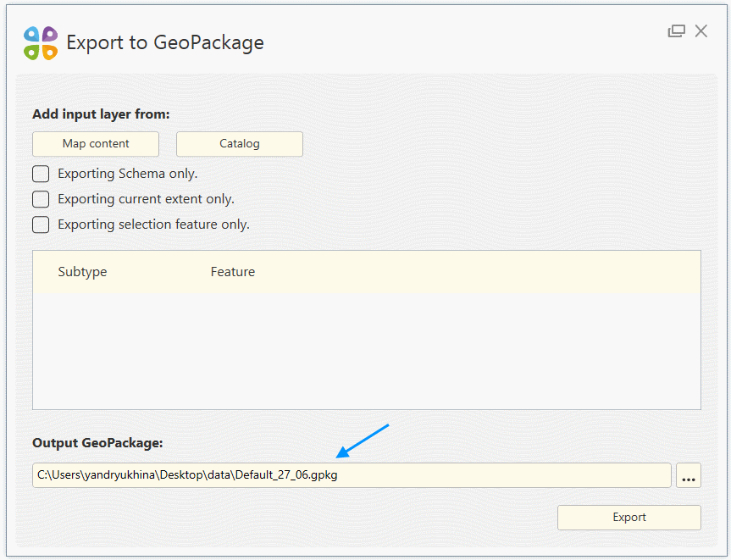
Task: Tick Exporting current extent only
Action: (x=41, y=198)
